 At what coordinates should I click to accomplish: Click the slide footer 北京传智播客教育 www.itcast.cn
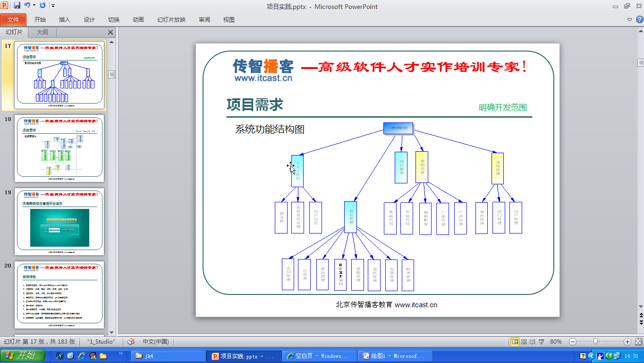click(x=386, y=305)
